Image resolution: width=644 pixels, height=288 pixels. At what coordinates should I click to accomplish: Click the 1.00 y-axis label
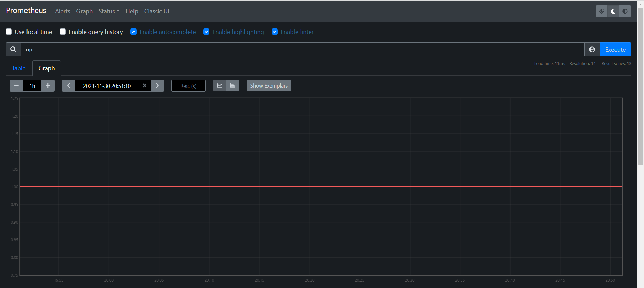coord(14,187)
